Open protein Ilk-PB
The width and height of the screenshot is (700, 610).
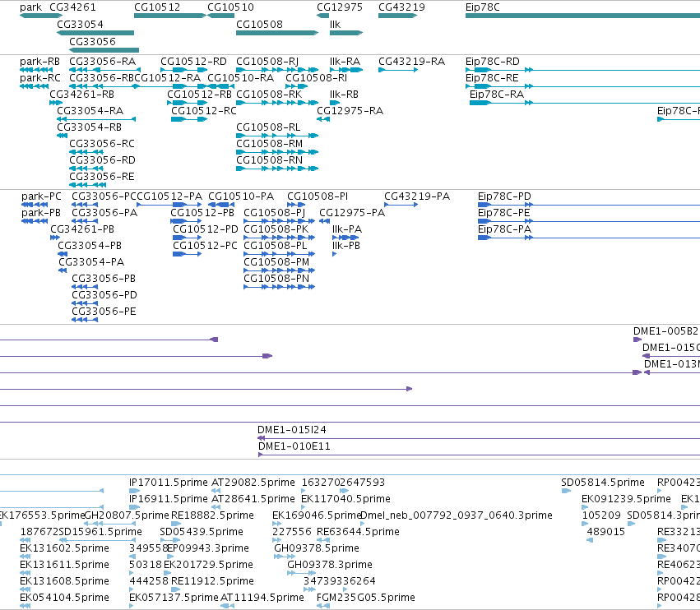click(x=346, y=246)
